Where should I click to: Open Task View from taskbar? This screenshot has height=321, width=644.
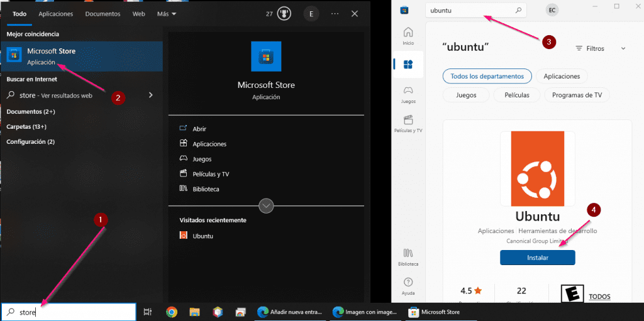(148, 312)
